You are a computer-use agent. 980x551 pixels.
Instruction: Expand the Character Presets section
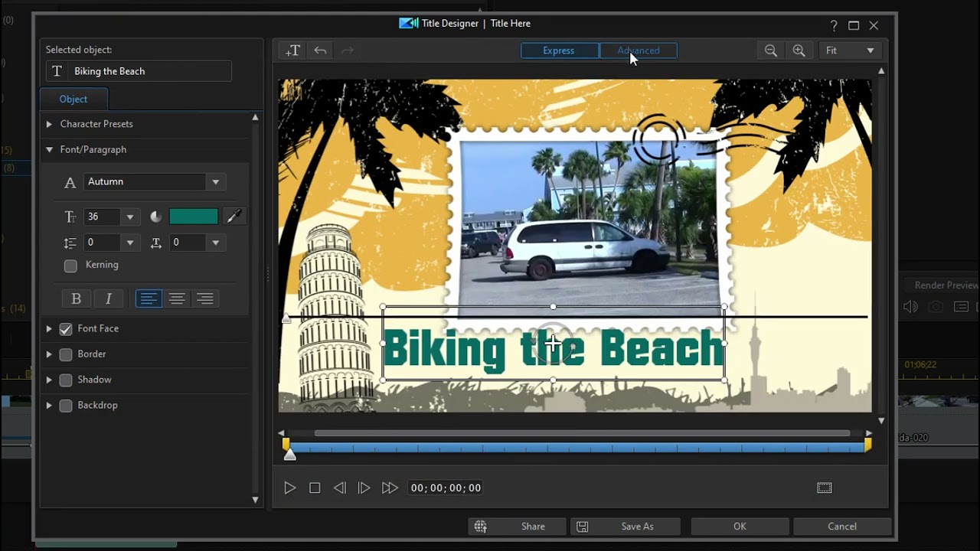[x=49, y=124]
